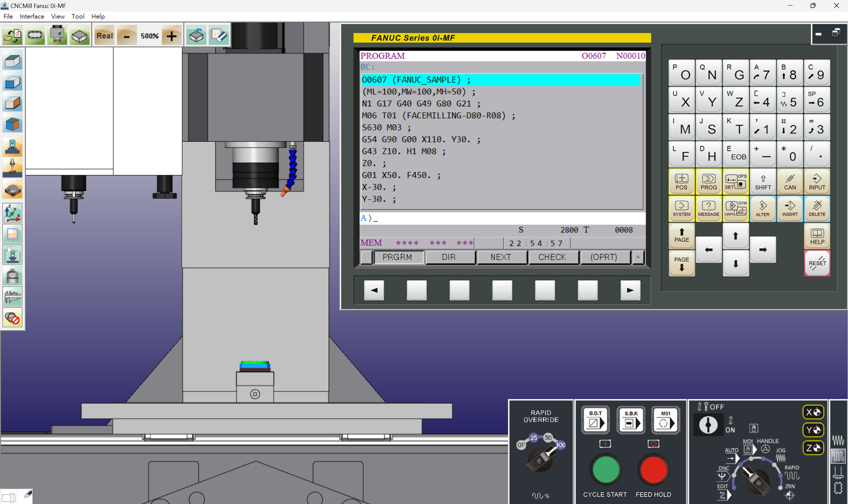Click the PAGE down key
This screenshot has height=504, width=848.
(x=681, y=263)
